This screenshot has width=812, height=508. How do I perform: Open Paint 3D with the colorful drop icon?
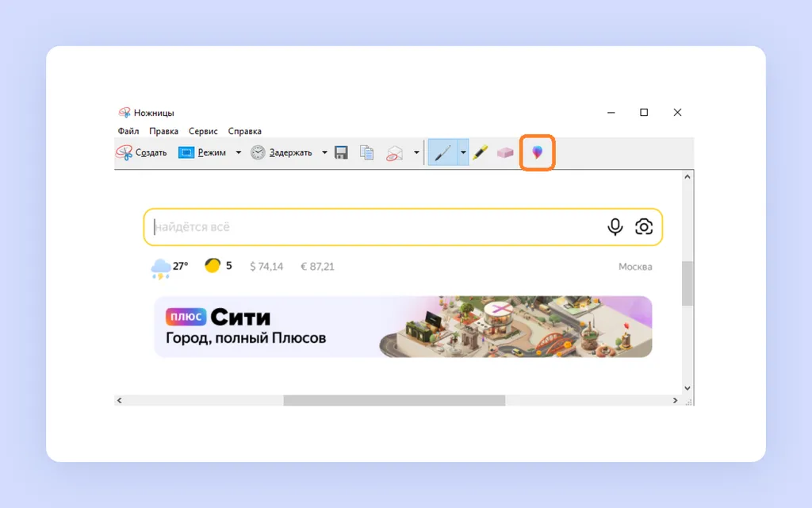tap(538, 152)
